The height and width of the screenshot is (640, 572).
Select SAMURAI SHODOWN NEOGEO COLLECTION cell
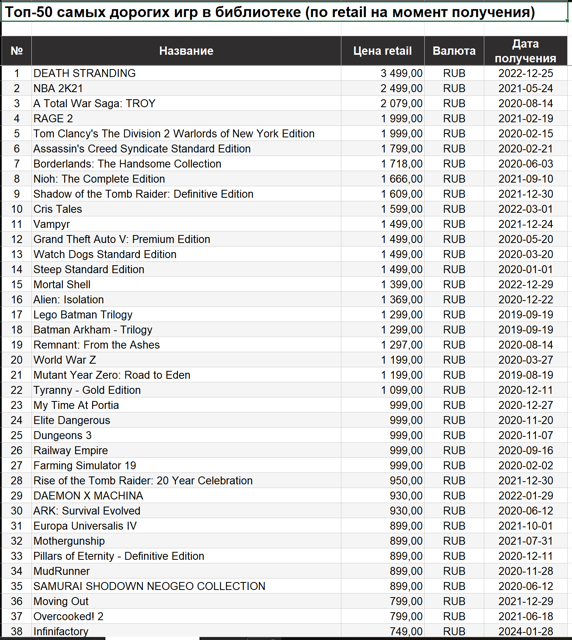pyautogui.click(x=186, y=587)
